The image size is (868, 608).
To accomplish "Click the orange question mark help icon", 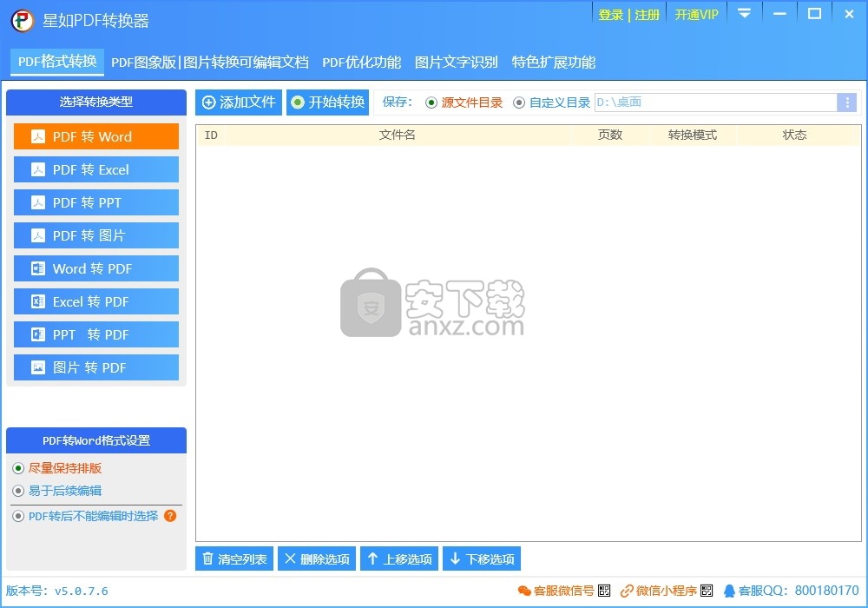I will coord(170,516).
